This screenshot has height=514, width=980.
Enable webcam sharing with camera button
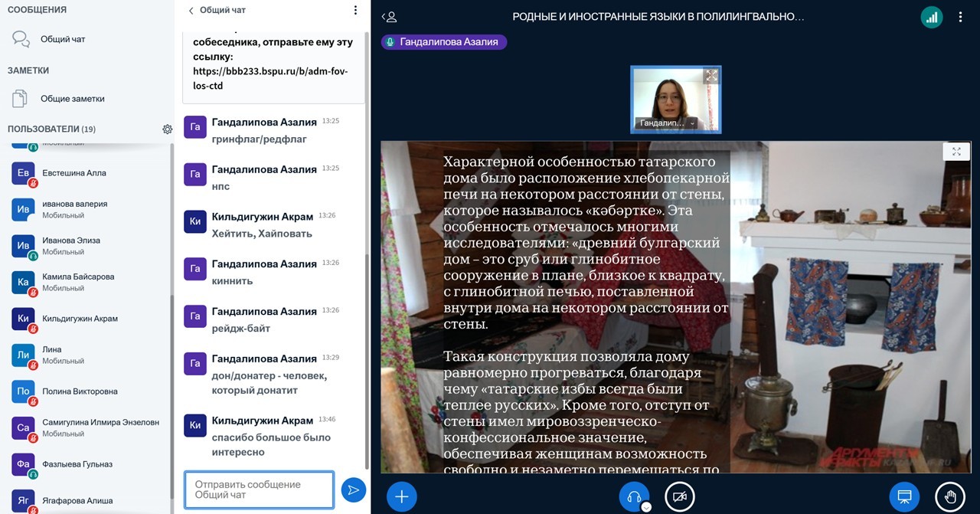[679, 496]
